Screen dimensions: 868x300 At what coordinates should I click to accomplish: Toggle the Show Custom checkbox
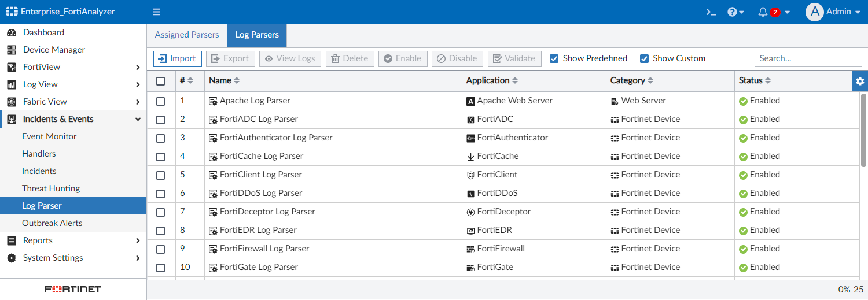coord(644,58)
